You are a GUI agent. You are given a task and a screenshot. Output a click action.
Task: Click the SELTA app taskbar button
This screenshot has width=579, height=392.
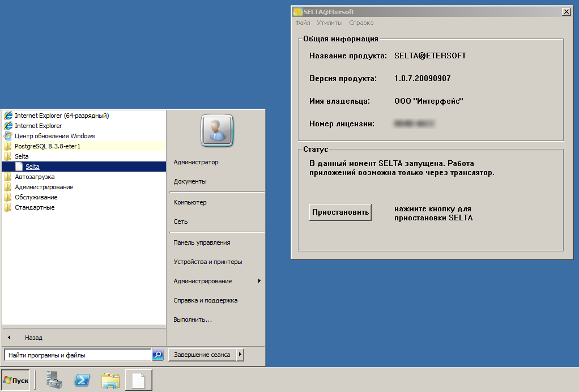(139, 380)
